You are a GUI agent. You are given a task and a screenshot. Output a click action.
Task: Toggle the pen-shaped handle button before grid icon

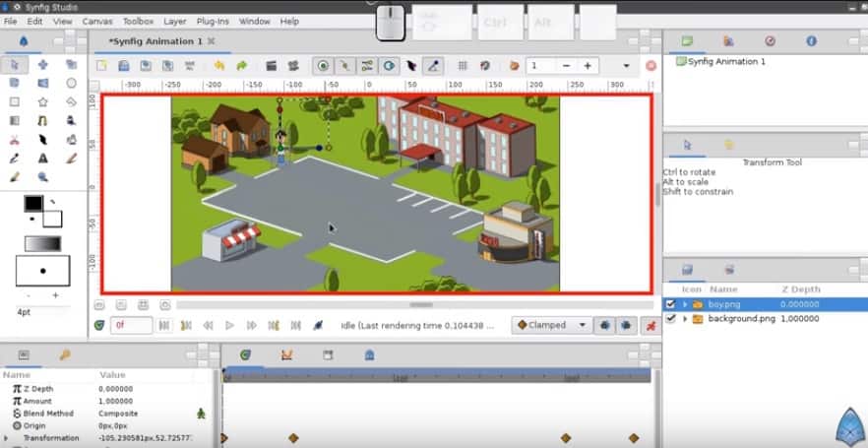[433, 65]
